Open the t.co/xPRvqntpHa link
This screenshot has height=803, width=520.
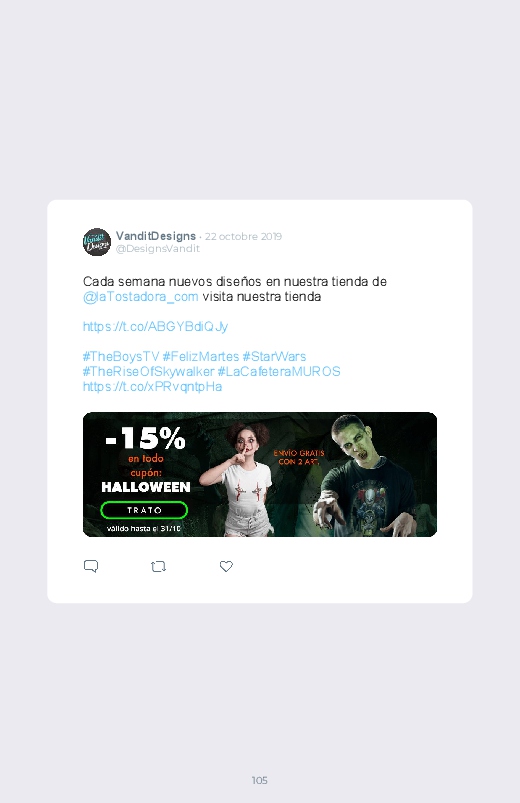coord(152,387)
